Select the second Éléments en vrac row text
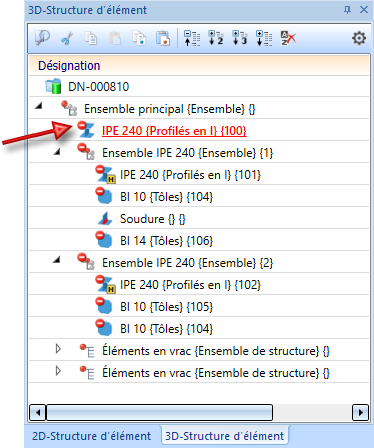This screenshot has width=374, height=448. (216, 373)
